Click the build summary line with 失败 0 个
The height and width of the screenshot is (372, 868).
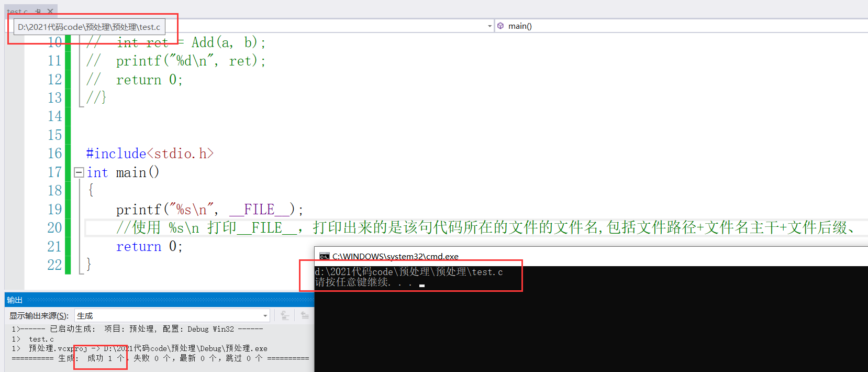pyautogui.click(x=160, y=358)
